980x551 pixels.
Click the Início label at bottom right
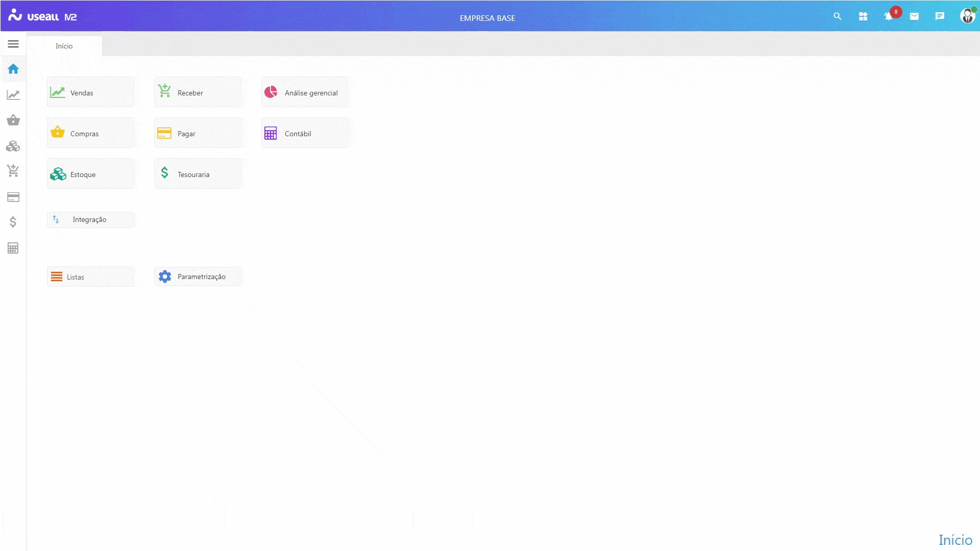(x=955, y=540)
